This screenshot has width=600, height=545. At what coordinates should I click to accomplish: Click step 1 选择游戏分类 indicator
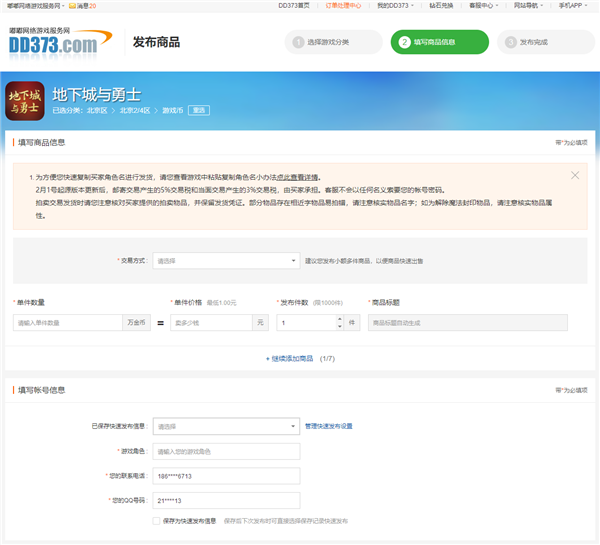point(333,42)
